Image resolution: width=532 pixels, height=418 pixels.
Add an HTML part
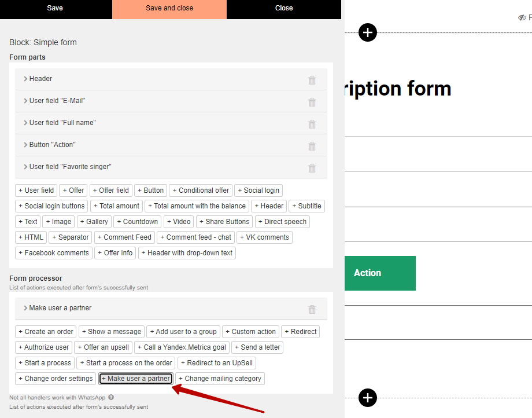[x=31, y=237]
